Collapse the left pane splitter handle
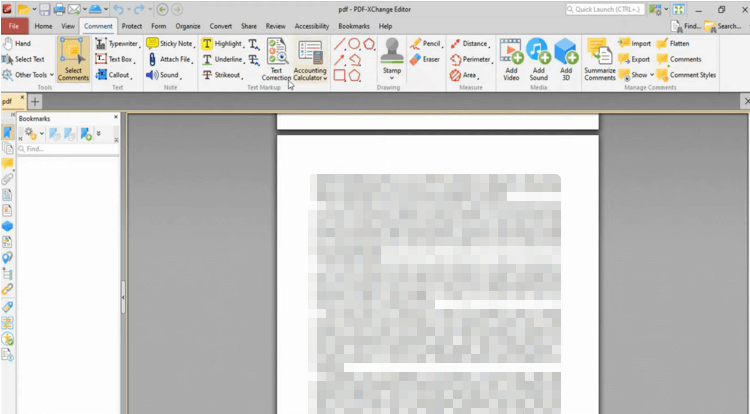 [x=123, y=297]
